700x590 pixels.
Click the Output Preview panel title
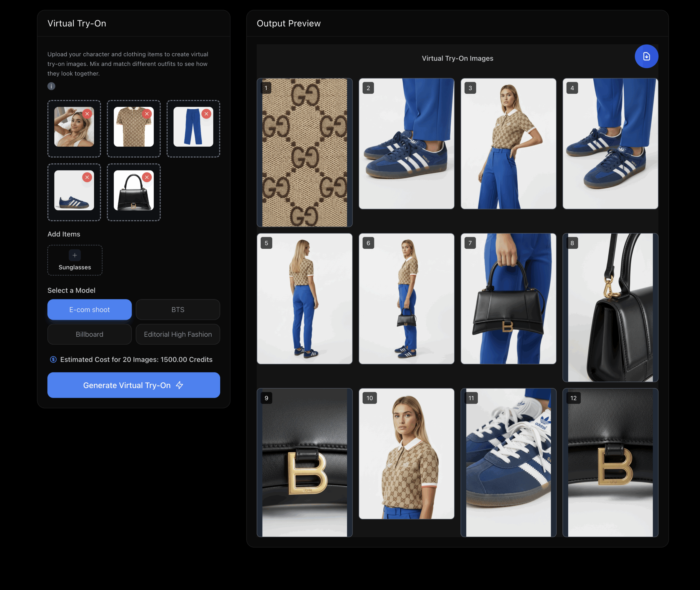pyautogui.click(x=288, y=24)
